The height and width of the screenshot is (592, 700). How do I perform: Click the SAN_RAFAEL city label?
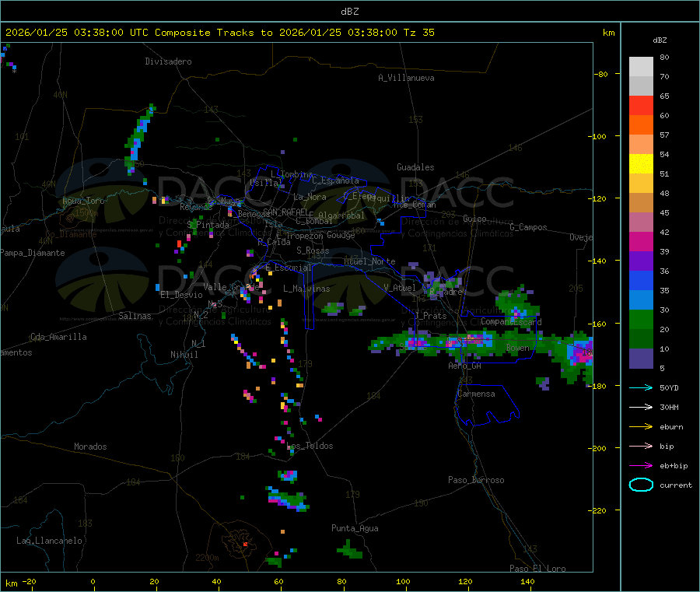286,212
